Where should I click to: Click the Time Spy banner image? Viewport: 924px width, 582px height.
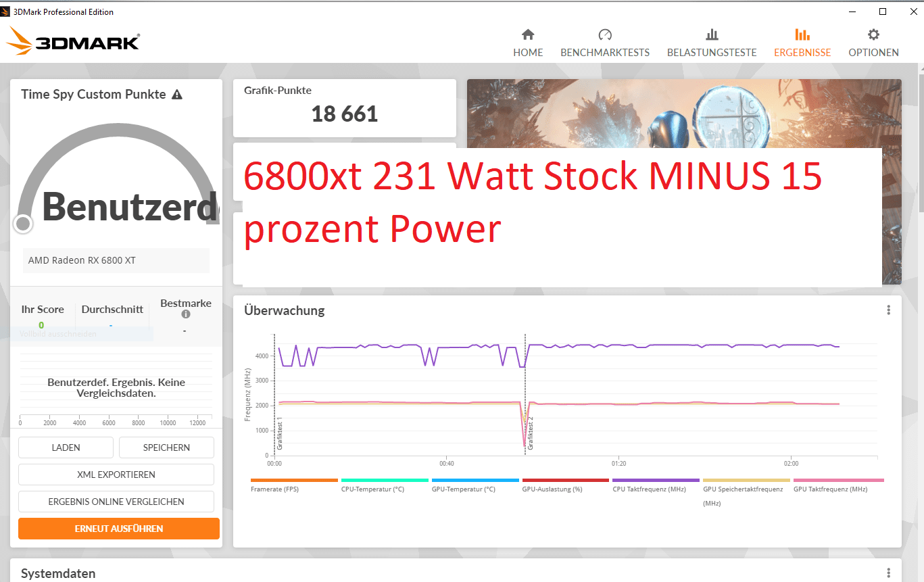tap(684, 113)
